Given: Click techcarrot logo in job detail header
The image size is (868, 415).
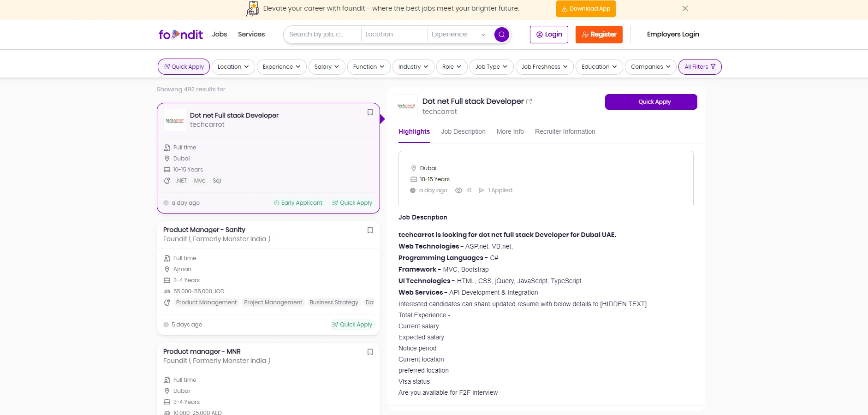Looking at the screenshot, I should pos(406,106).
